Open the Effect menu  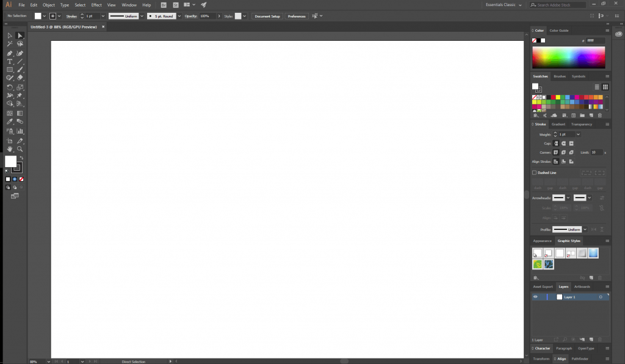(96, 4)
